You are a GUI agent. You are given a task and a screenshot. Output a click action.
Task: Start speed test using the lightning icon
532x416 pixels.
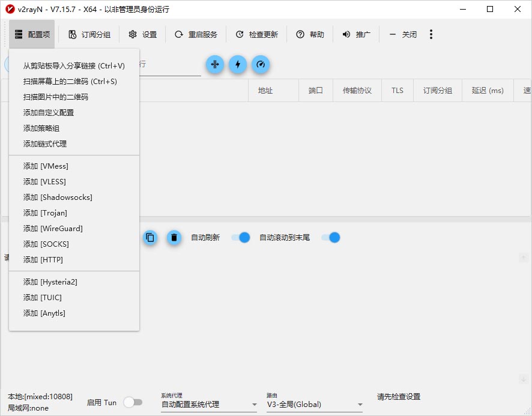pyautogui.click(x=238, y=64)
